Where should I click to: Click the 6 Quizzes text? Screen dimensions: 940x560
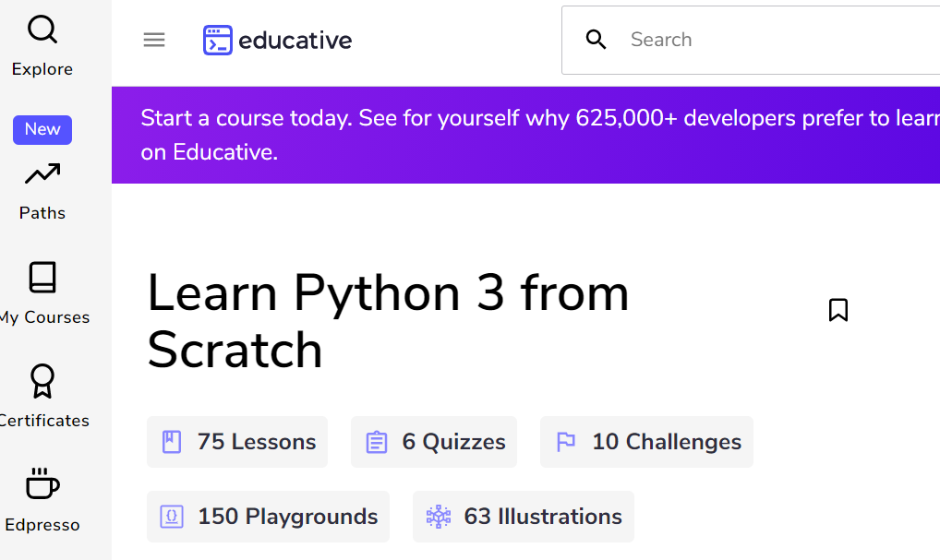point(453,442)
